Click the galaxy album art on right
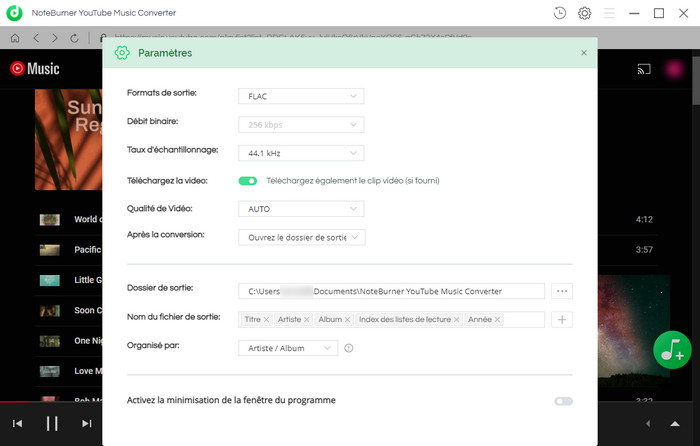This screenshot has width=700, height=446. 634,330
